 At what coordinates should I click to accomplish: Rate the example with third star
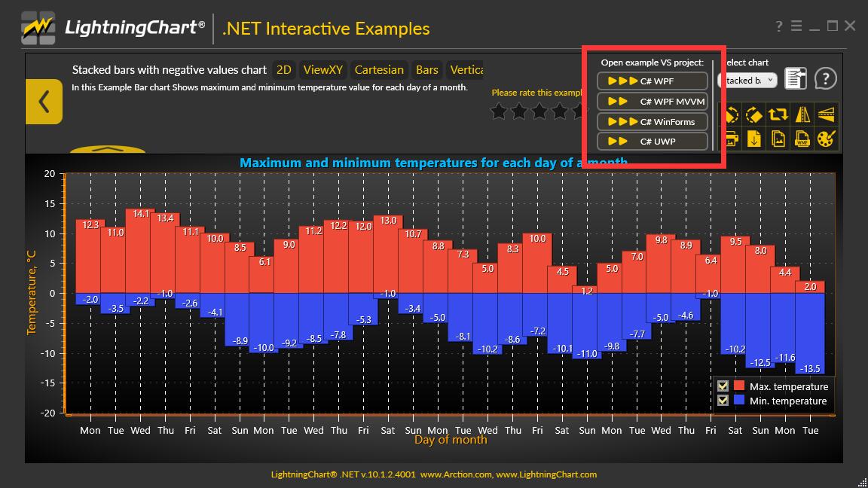[539, 111]
